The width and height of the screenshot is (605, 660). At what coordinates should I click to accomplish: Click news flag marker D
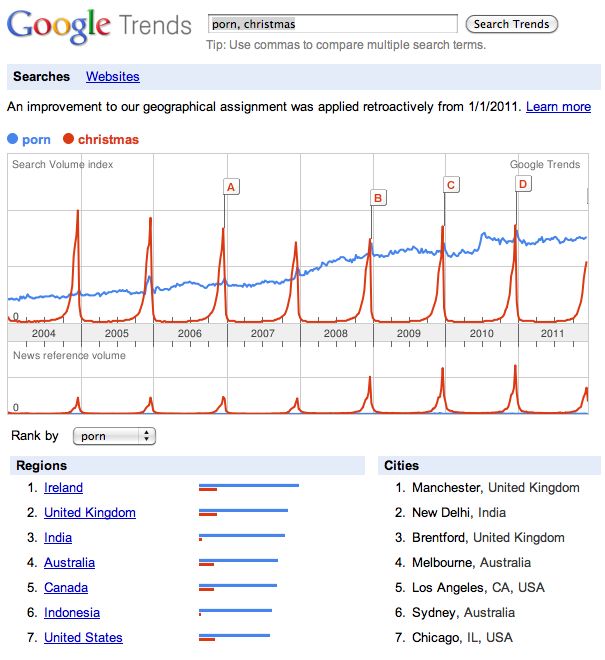[522, 184]
